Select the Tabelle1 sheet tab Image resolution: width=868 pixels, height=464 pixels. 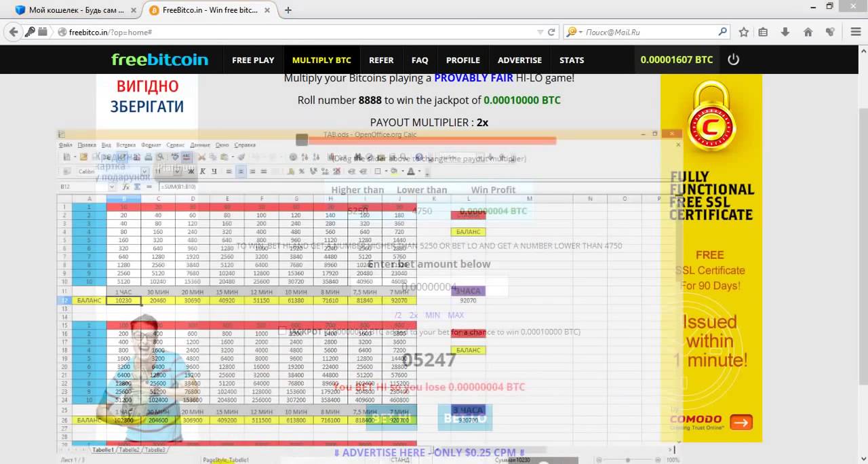[103, 450]
